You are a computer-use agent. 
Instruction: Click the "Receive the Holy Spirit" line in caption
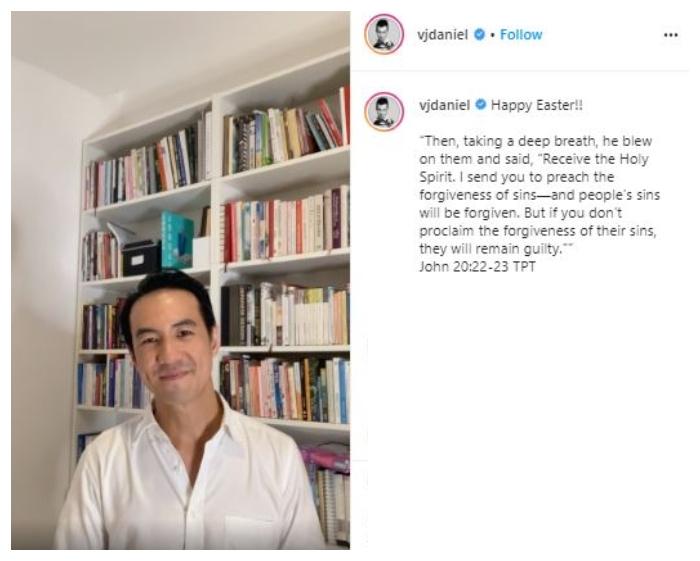(533, 159)
